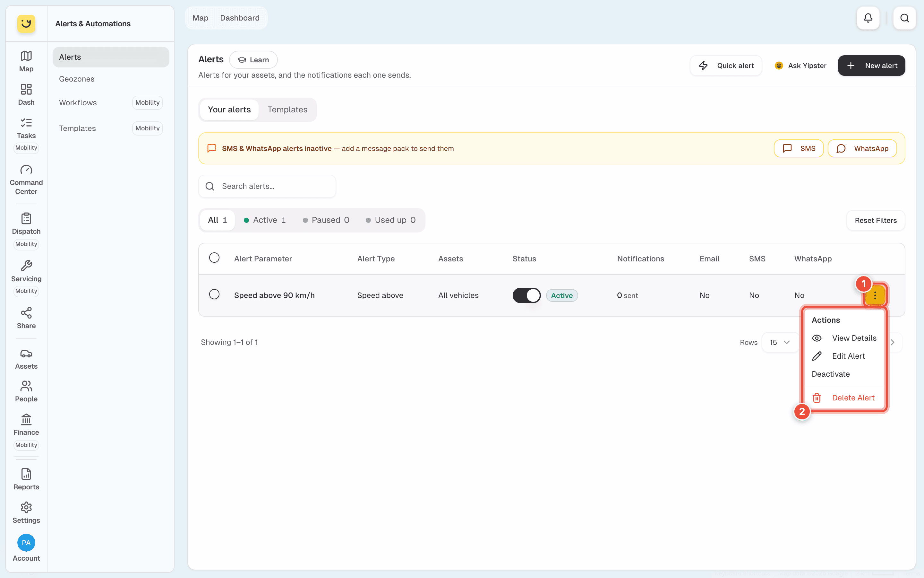
Task: Click the three-dot menu for Speed above alert
Action: 875,295
